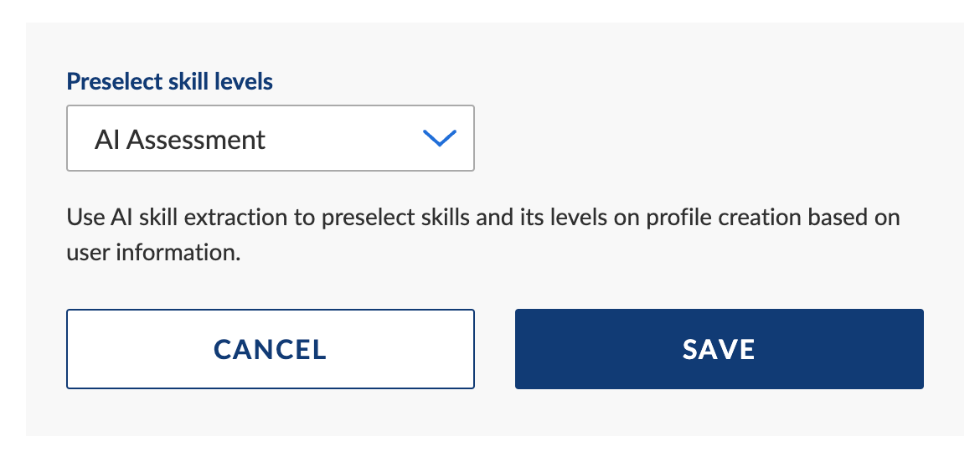The height and width of the screenshot is (452, 980).
Task: Save the skill level preselection settings
Action: click(719, 349)
